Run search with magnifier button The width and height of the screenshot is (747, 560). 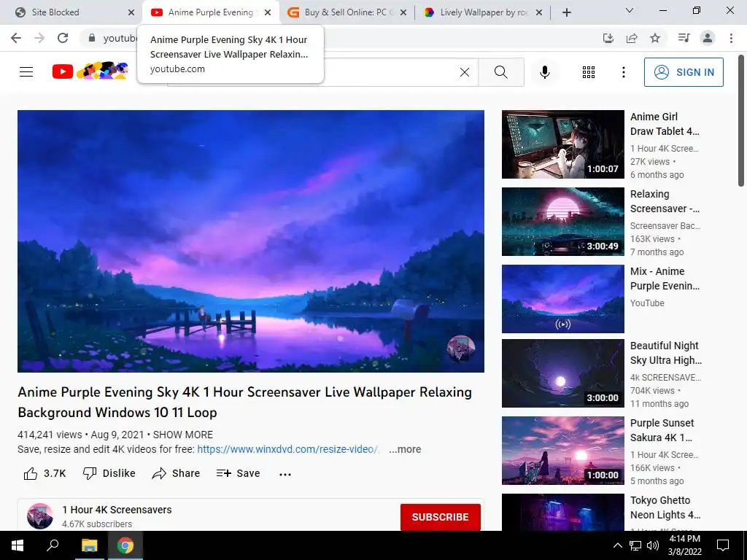pos(500,72)
